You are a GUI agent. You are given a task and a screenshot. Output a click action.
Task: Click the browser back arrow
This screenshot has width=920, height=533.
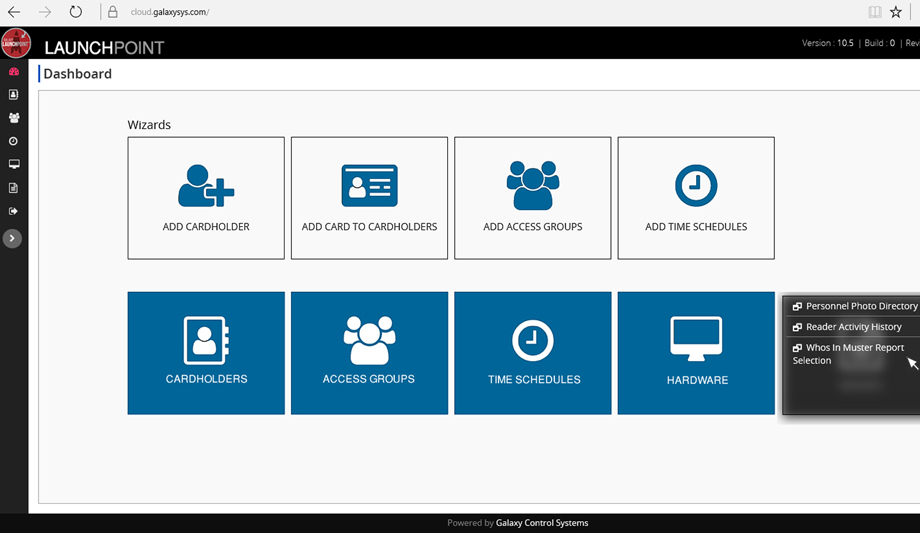(x=14, y=12)
